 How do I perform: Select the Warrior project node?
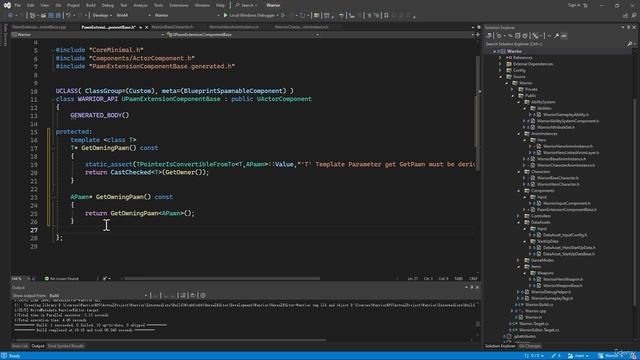[x=514, y=51]
